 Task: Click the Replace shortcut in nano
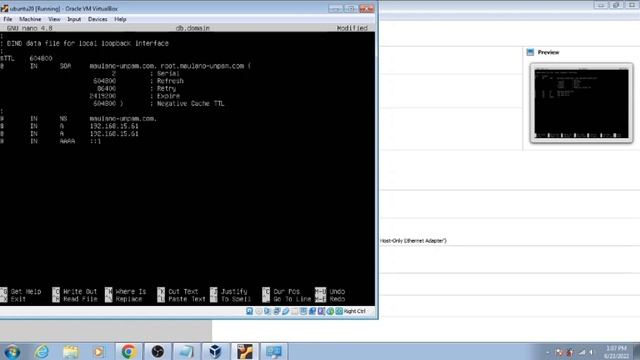coord(124,299)
